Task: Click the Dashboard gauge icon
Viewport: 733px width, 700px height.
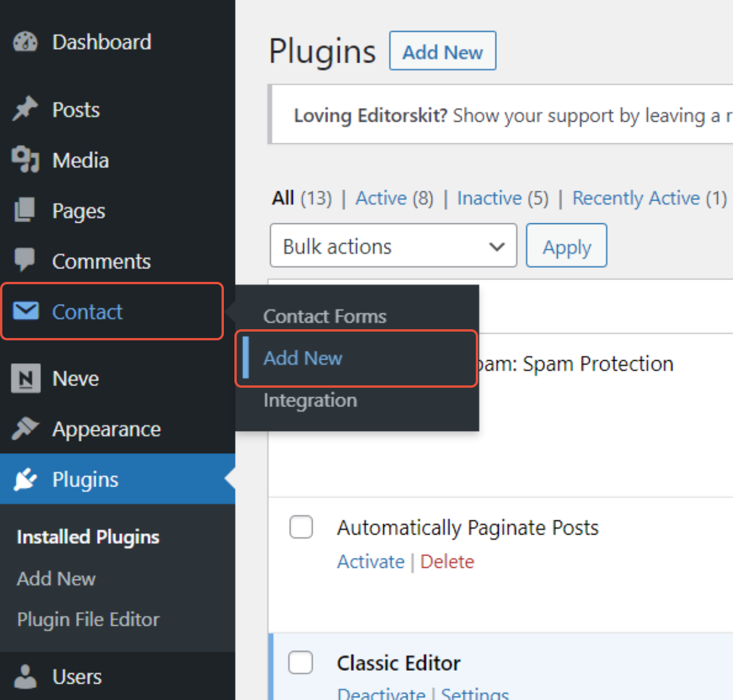Action: point(25,42)
